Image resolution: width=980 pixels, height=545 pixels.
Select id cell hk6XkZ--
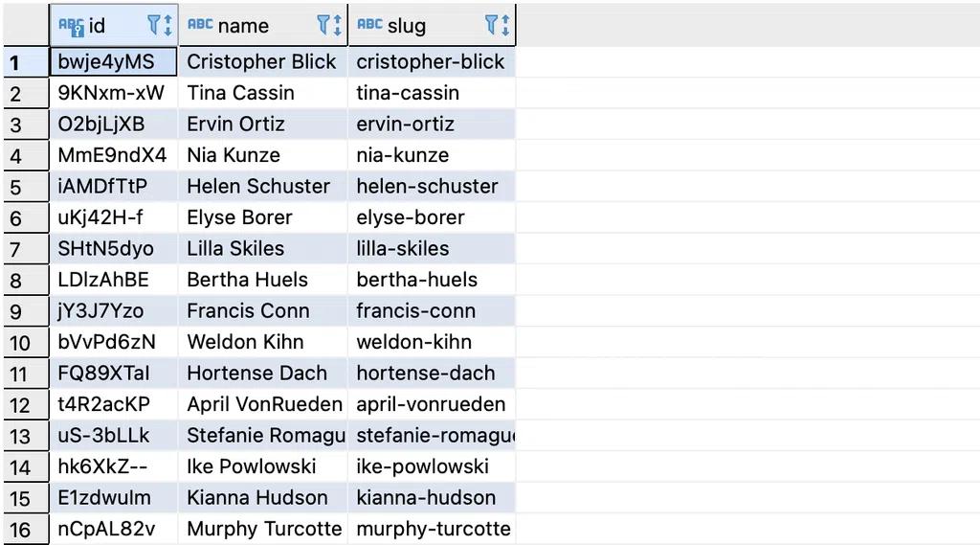114,466
